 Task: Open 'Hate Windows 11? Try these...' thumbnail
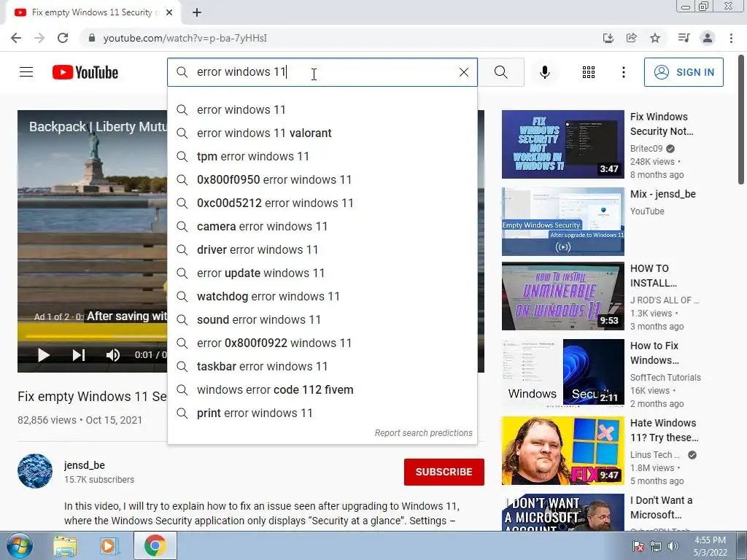point(562,451)
